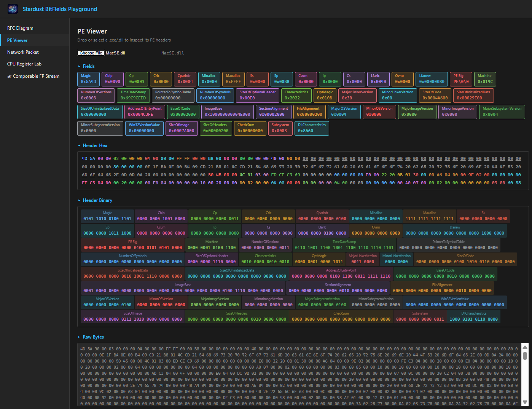This screenshot has width=532, height=409.
Task: Select the DllCharacteristics chip showing 0x8560
Action: [312, 128]
